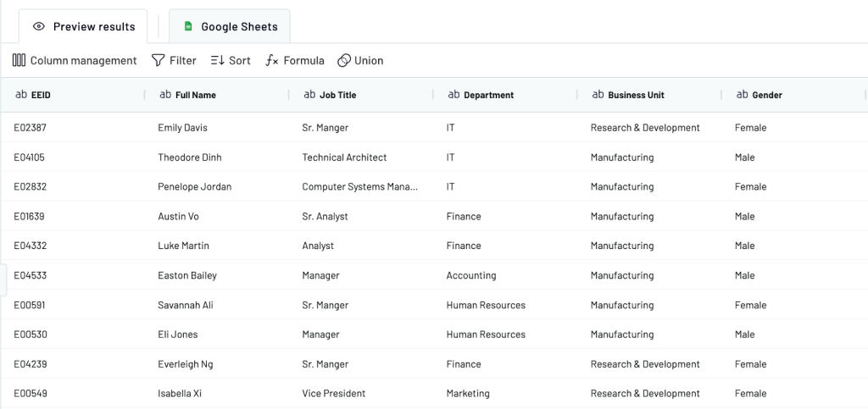
Task: Click the Union overlapping-circles icon
Action: (344, 60)
